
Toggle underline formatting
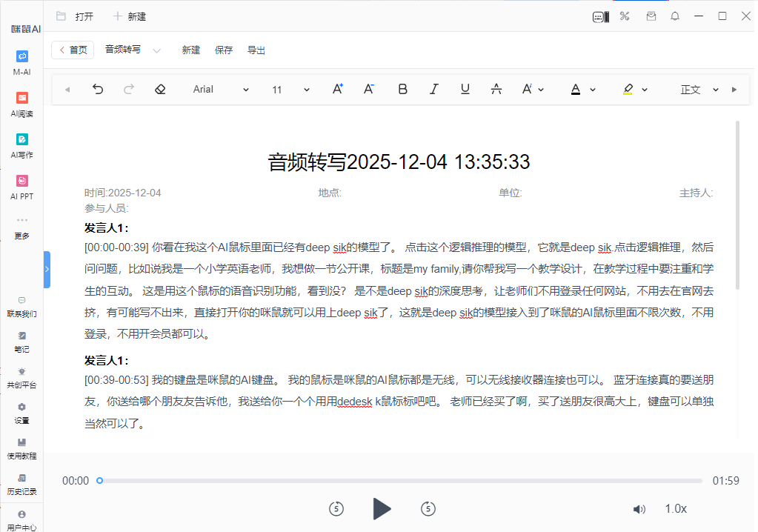coord(465,90)
